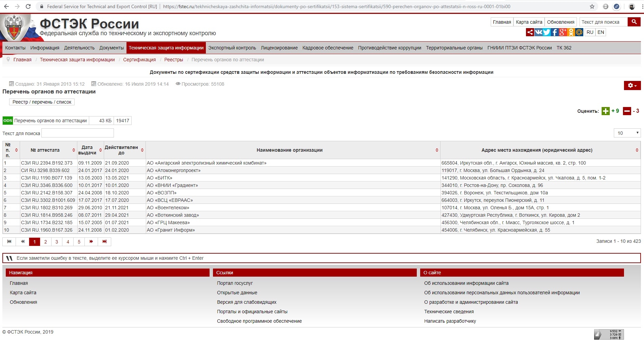Open the Информация menu

pyautogui.click(x=45, y=48)
